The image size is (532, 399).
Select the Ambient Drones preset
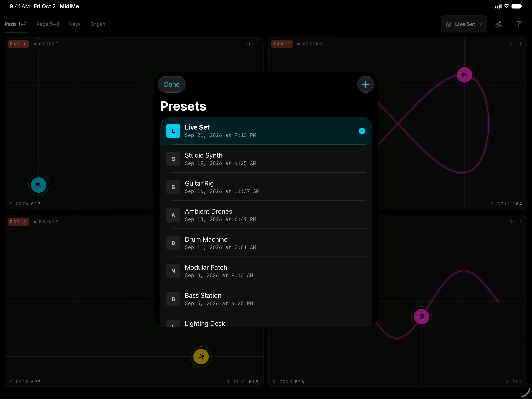click(266, 215)
